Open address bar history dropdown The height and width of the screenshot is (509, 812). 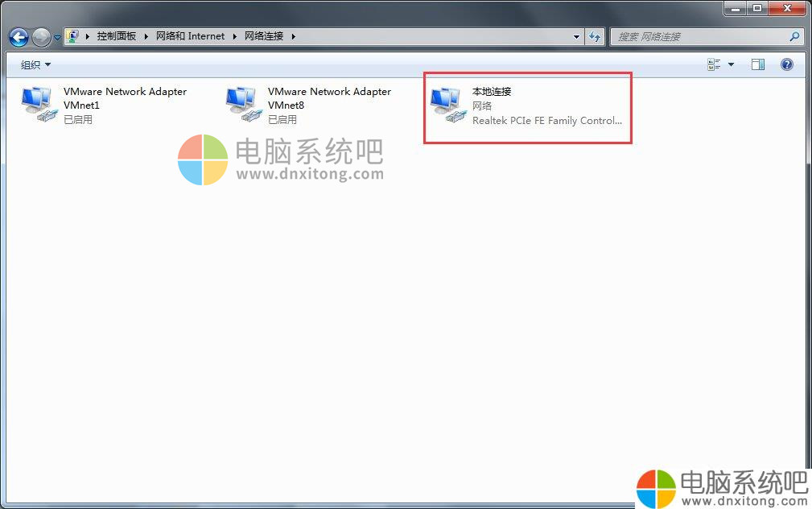(576, 36)
